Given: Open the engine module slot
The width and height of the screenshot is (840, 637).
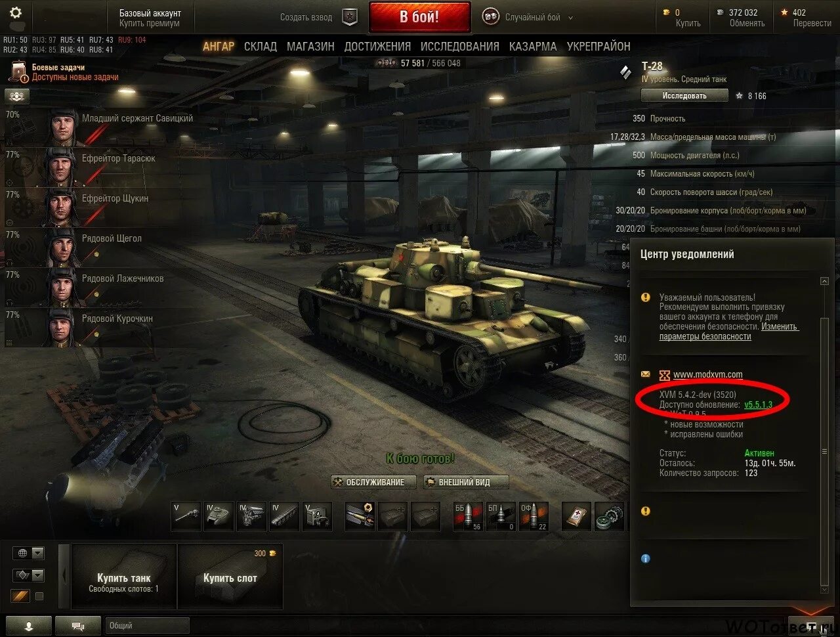Looking at the screenshot, I should (251, 516).
